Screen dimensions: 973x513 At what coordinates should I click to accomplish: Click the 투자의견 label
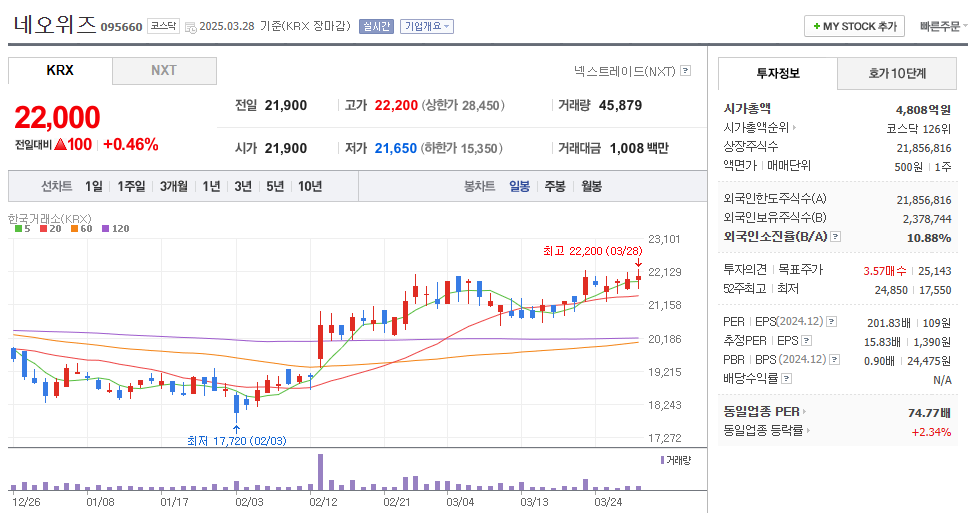(745, 270)
